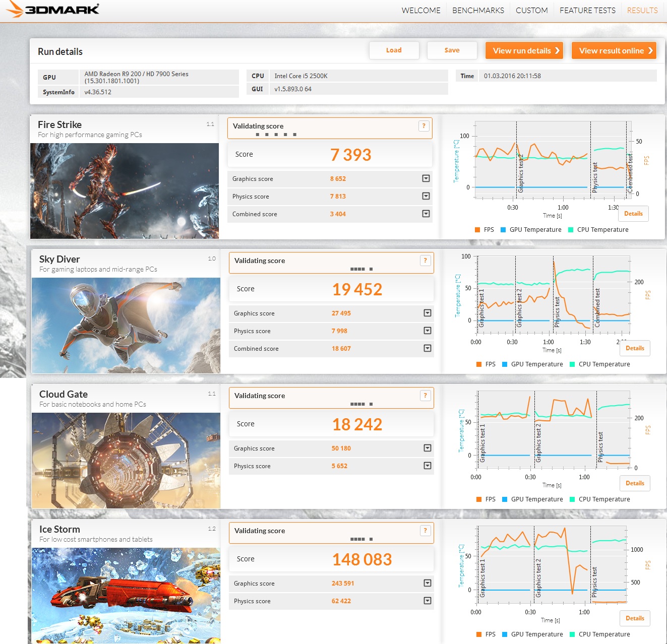The image size is (667, 644).
Task: Expand Ice Storm Physics score details
Action: pyautogui.click(x=428, y=601)
